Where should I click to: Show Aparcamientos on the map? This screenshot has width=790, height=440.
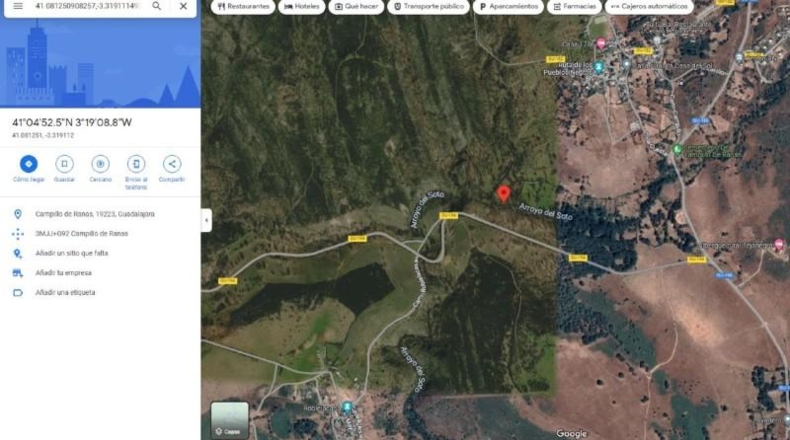[508, 7]
